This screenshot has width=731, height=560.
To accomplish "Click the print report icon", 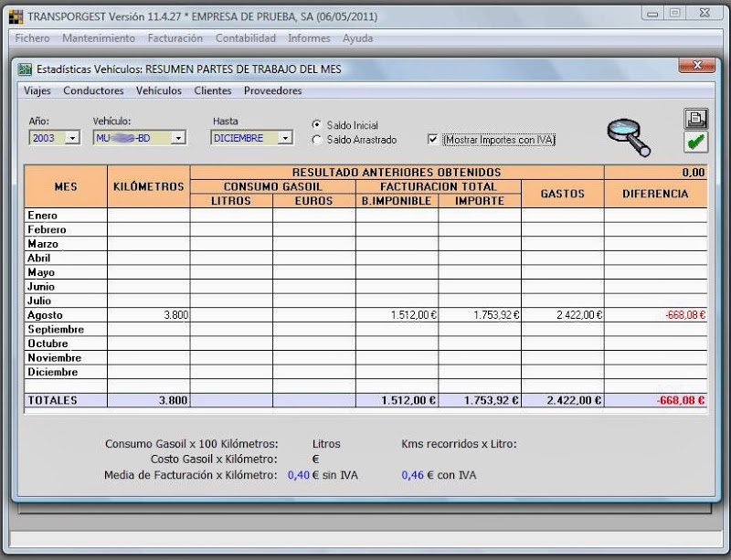I will [696, 119].
